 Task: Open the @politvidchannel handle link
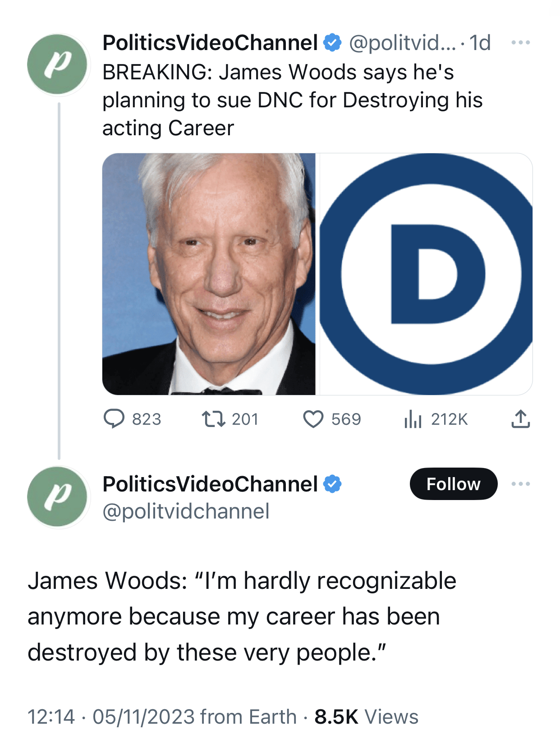(x=186, y=511)
